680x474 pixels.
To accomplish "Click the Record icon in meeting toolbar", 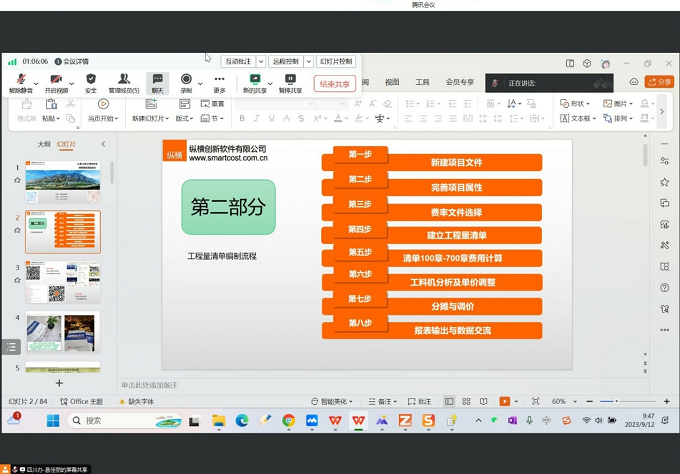I will point(186,81).
